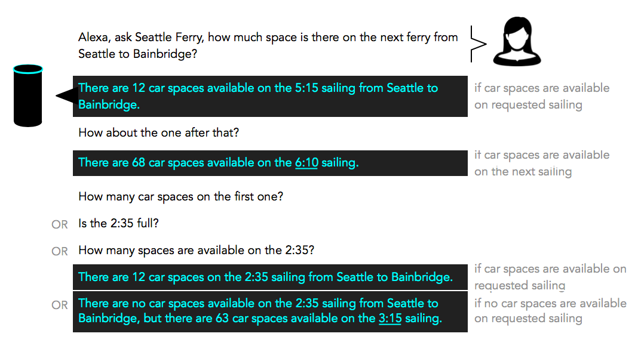Click the question 'Is the 2:35 full?'
The width and height of the screenshot is (644, 355).
pos(118,224)
